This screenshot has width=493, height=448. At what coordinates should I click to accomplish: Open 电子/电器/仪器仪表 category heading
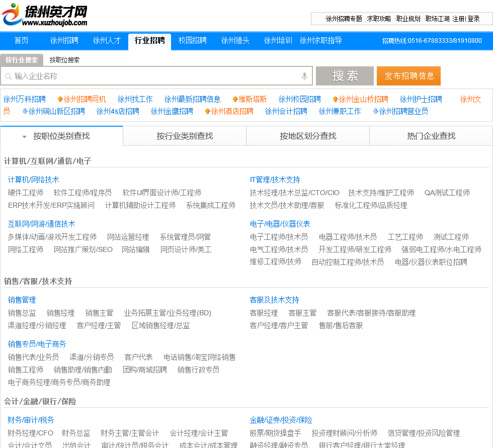pos(280,224)
